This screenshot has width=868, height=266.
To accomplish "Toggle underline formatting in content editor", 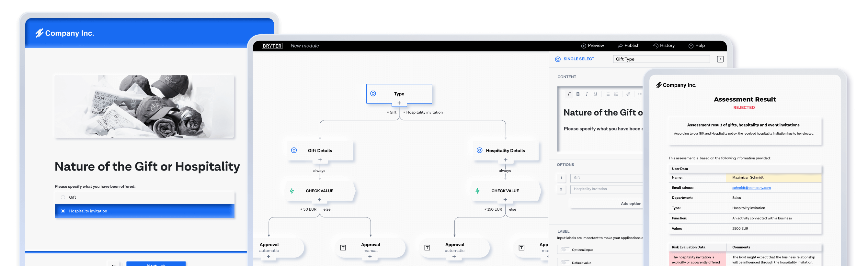I will pyautogui.click(x=595, y=94).
